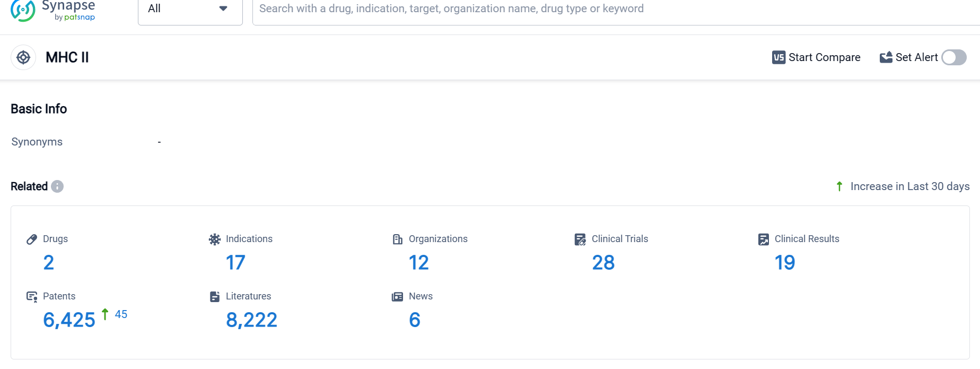Open the 6,425 patents count link
Viewport: 980px width, 369px height.
click(x=69, y=320)
